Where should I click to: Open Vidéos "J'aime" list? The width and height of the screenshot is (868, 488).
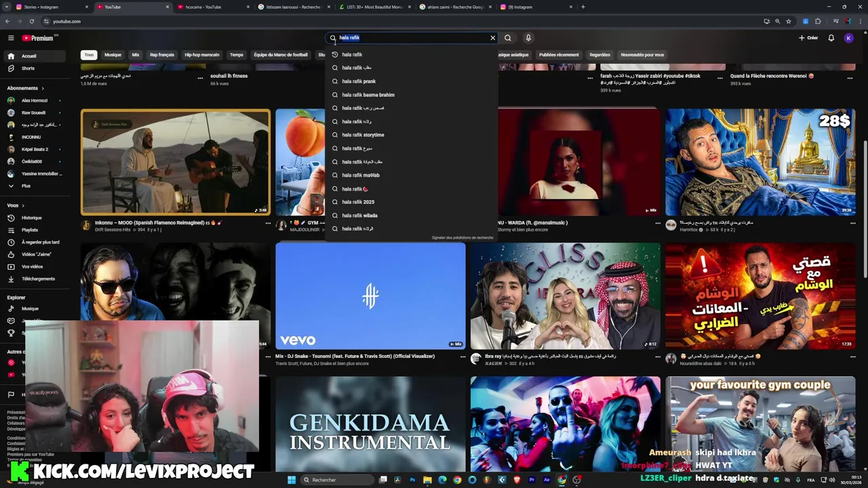36,254
